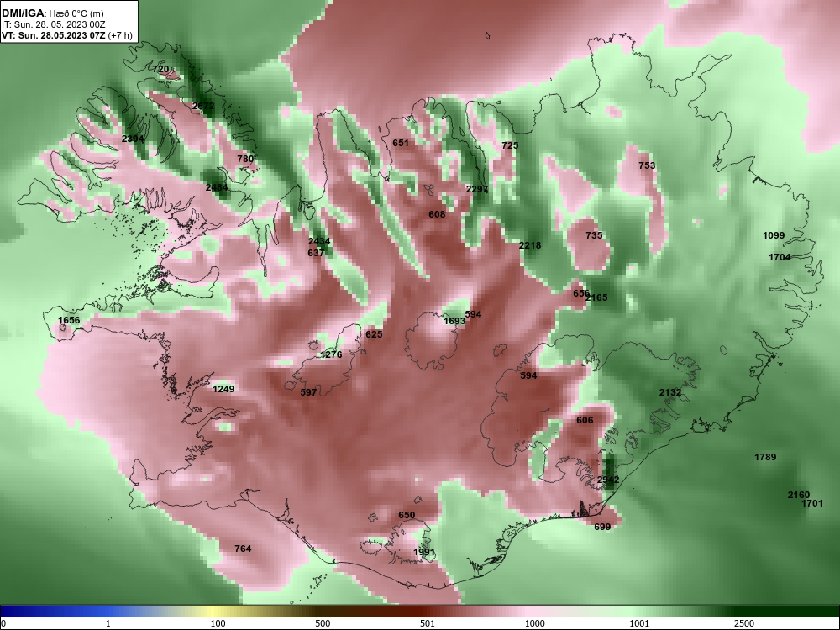
Task: Click the 'DMI/IGA: Hæð 0°C (m)' title line
Action: click(53, 13)
